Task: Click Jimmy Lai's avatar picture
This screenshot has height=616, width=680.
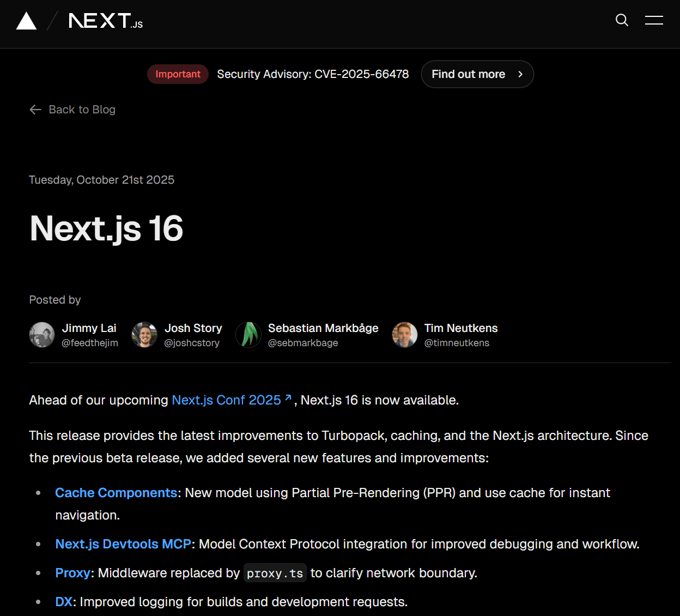Action: pos(42,334)
